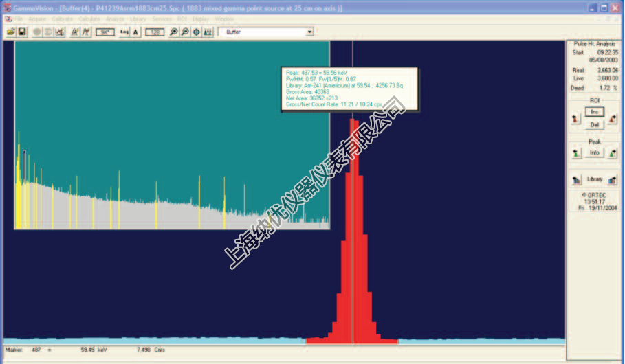The image size is (625, 364).
Task: Click the ROI Ins button
Action: tap(594, 112)
